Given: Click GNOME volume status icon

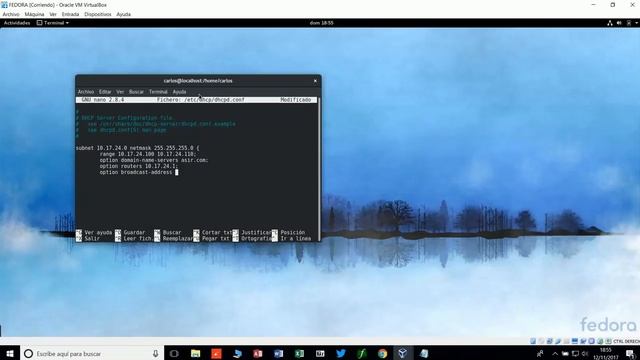Looking at the screenshot, I should (x=619, y=23).
